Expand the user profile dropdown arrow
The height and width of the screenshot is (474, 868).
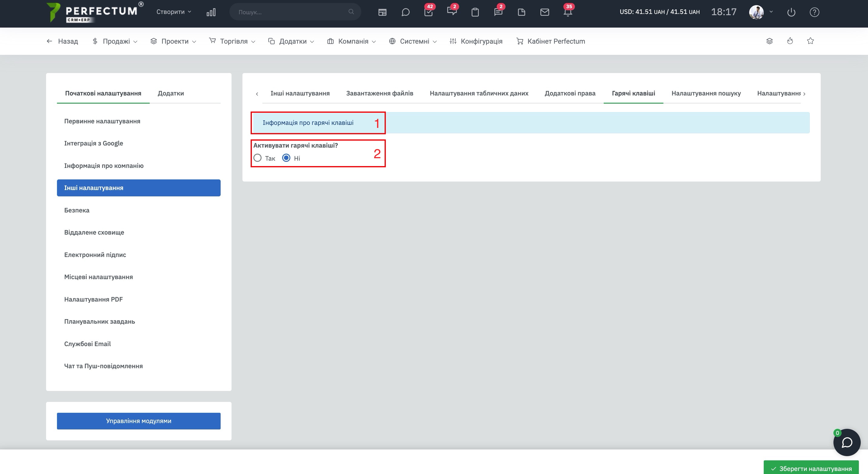pos(771,12)
